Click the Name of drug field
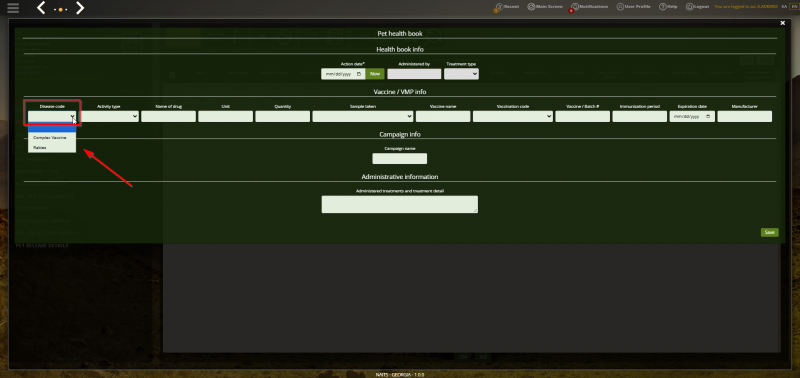 tap(168, 116)
